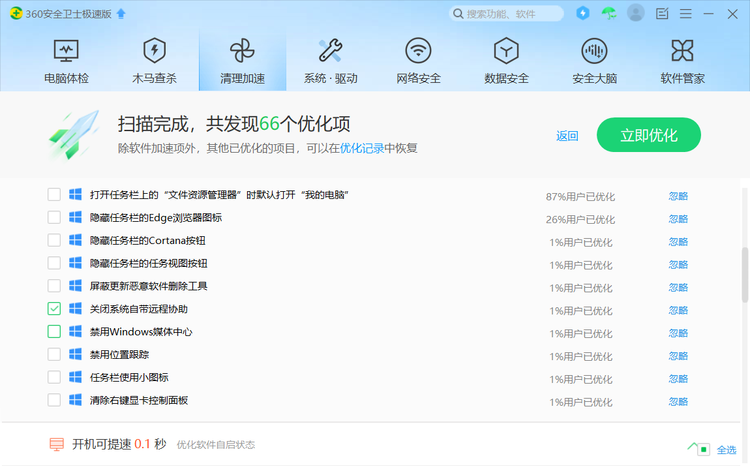Open the 电脑体检 section
Image resolution: width=750 pixels, height=473 pixels.
(x=66, y=61)
